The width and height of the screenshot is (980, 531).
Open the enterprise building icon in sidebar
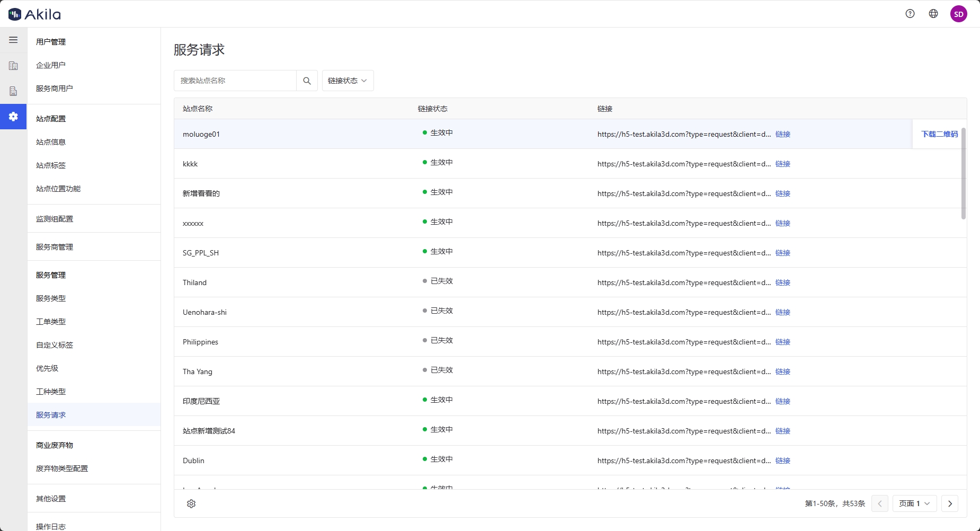pyautogui.click(x=13, y=66)
